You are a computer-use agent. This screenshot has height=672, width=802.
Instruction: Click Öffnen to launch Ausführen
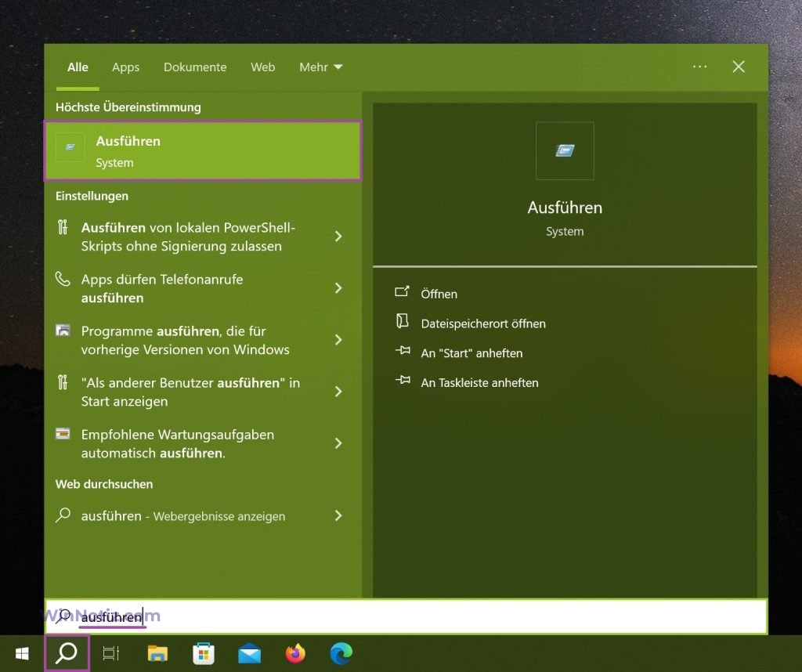pyautogui.click(x=439, y=294)
